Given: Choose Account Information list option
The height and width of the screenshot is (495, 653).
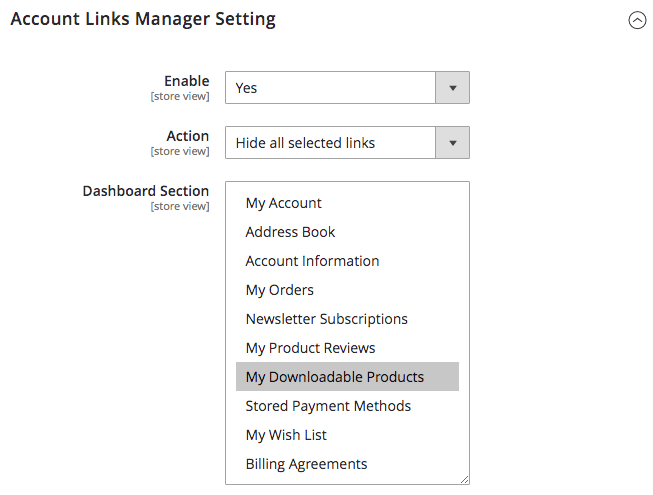Looking at the screenshot, I should [313, 261].
